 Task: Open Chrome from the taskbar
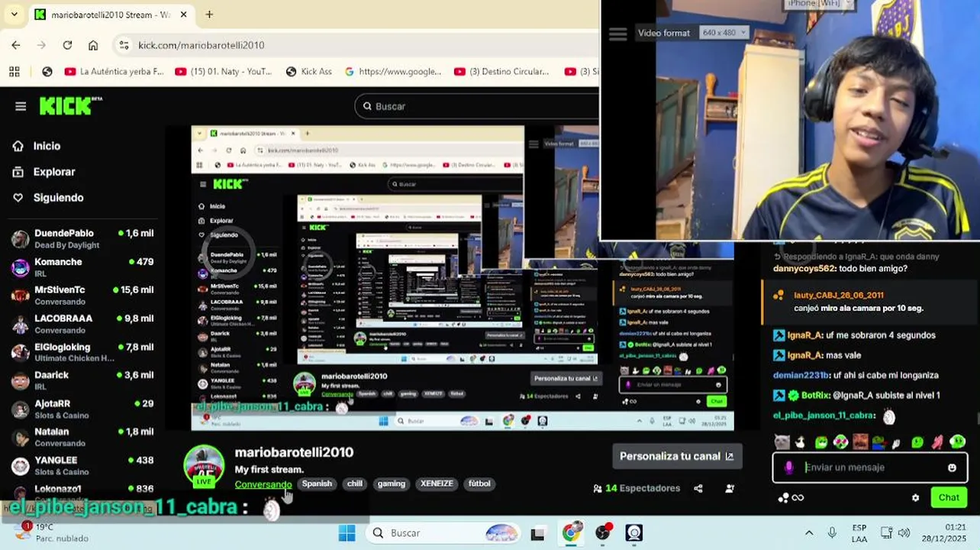571,533
